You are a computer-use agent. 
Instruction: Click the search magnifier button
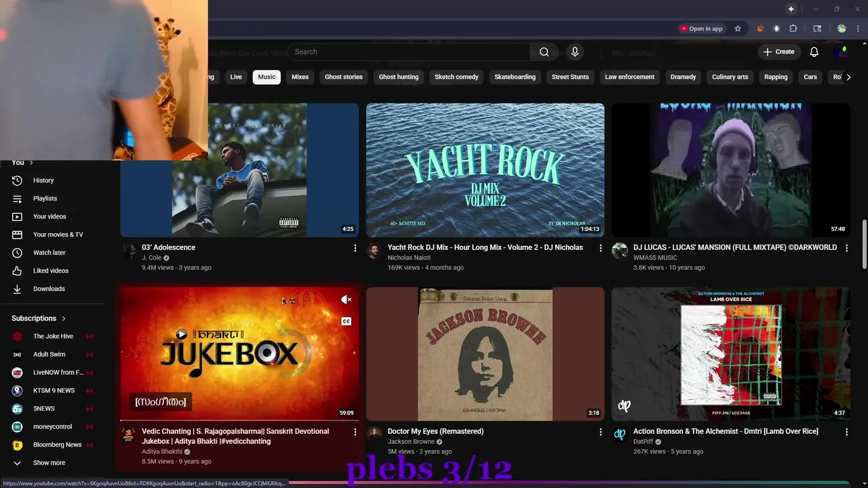(544, 52)
